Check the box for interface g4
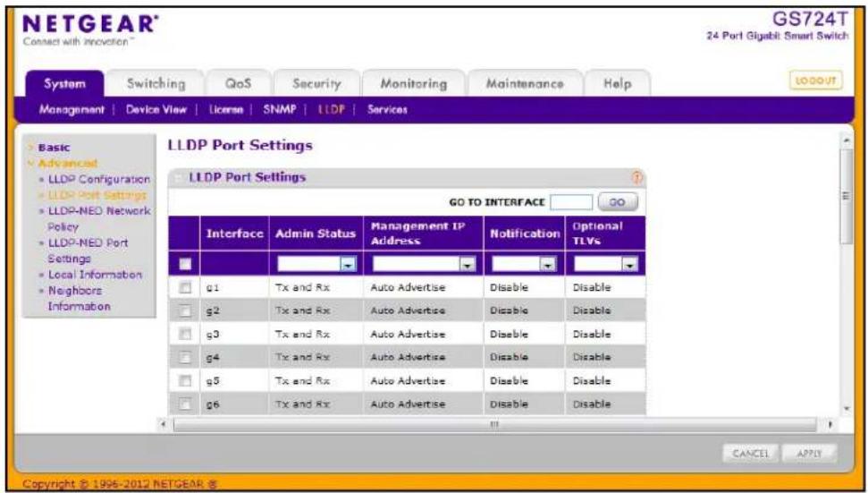868x493 pixels. tap(185, 357)
